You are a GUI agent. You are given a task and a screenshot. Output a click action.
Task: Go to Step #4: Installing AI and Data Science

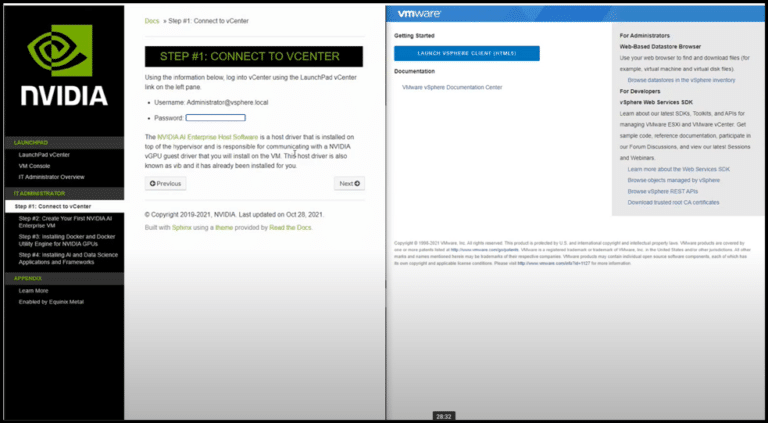click(68, 258)
